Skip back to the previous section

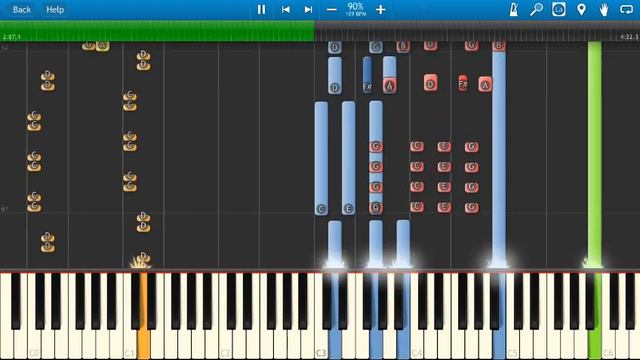coord(286,9)
